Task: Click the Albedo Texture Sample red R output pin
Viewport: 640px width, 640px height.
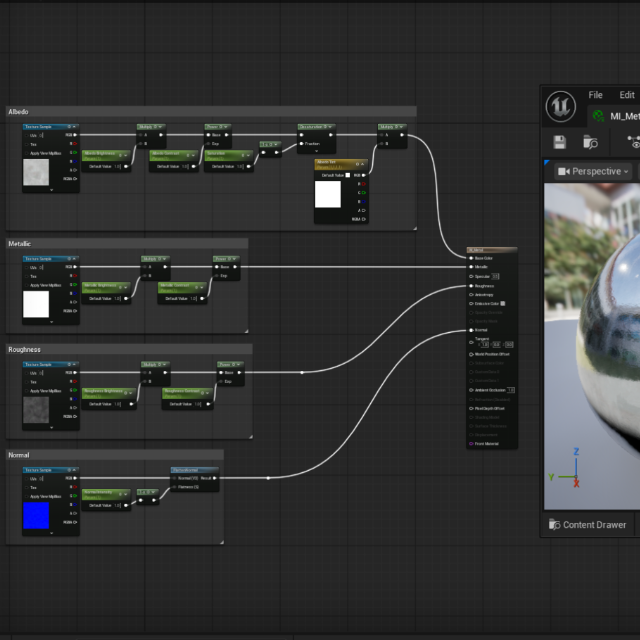Action: tap(75, 144)
